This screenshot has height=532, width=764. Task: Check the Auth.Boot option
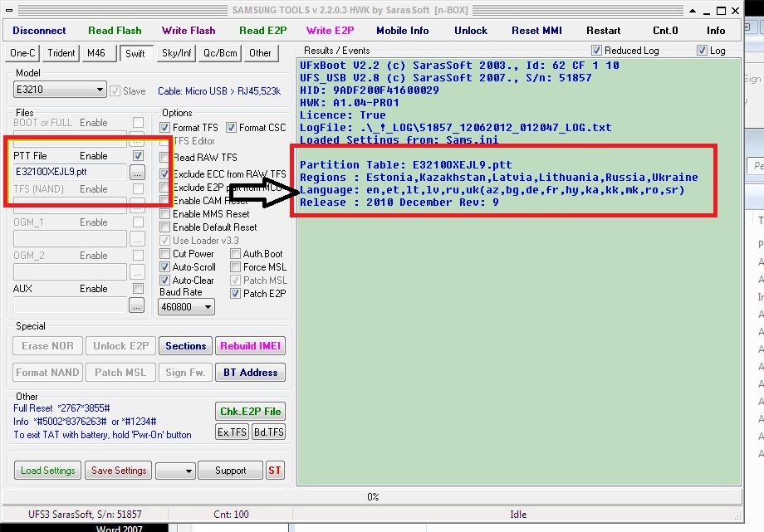(235, 254)
